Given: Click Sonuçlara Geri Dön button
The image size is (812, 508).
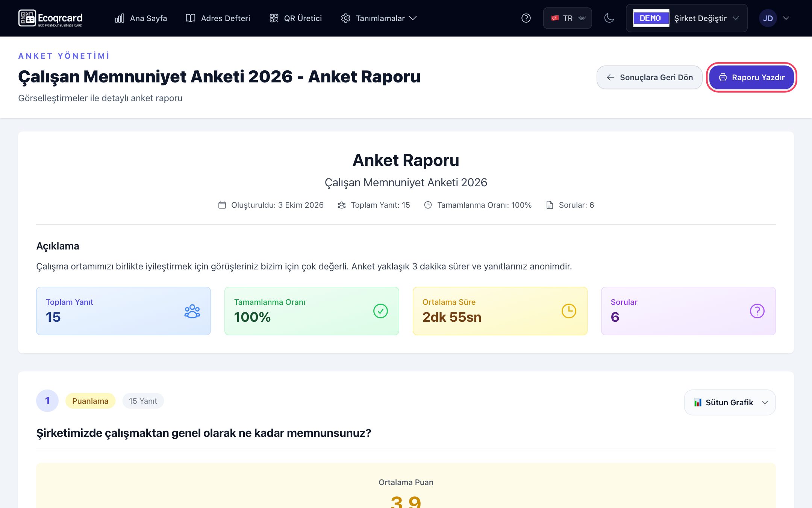Looking at the screenshot, I should coord(649,78).
